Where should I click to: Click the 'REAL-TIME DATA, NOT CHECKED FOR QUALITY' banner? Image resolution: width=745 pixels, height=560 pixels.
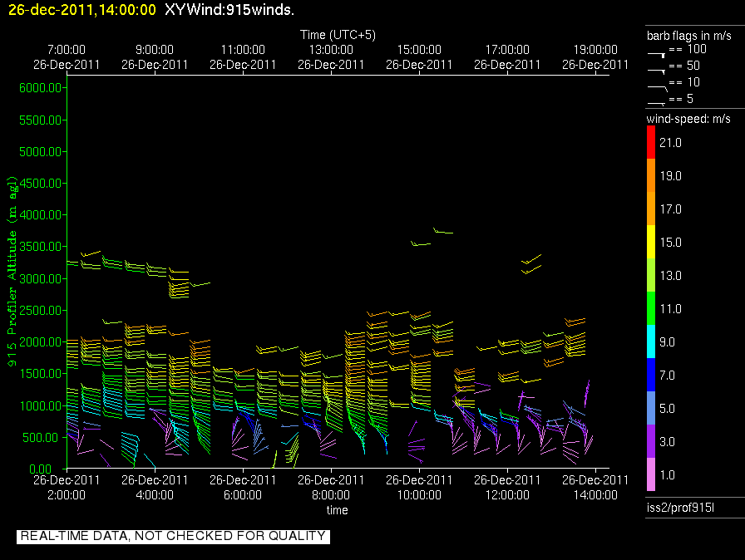pos(173,536)
